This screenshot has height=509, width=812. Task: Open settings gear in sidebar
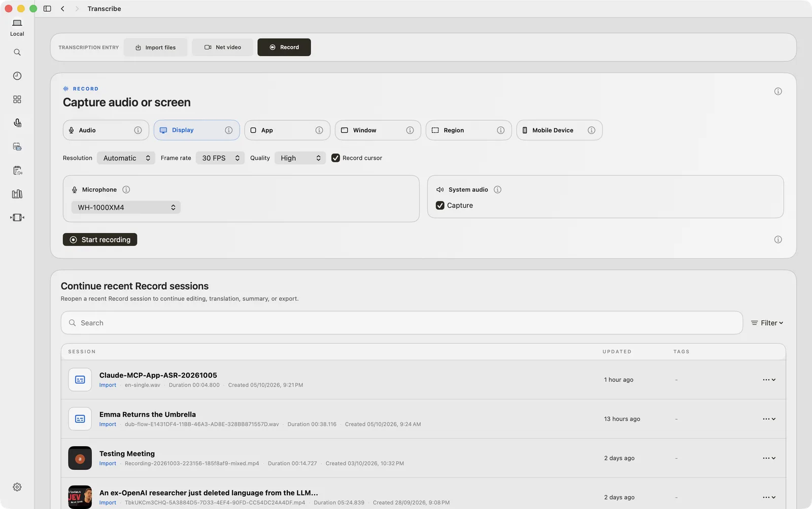pos(17,487)
